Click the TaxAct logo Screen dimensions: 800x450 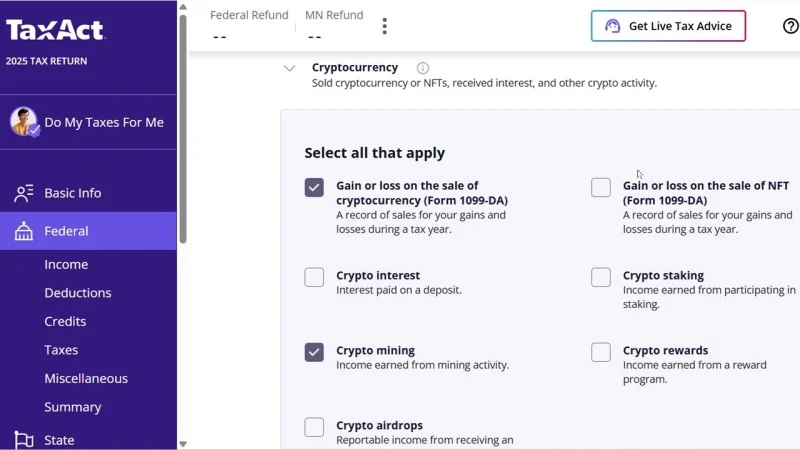pyautogui.click(x=55, y=30)
